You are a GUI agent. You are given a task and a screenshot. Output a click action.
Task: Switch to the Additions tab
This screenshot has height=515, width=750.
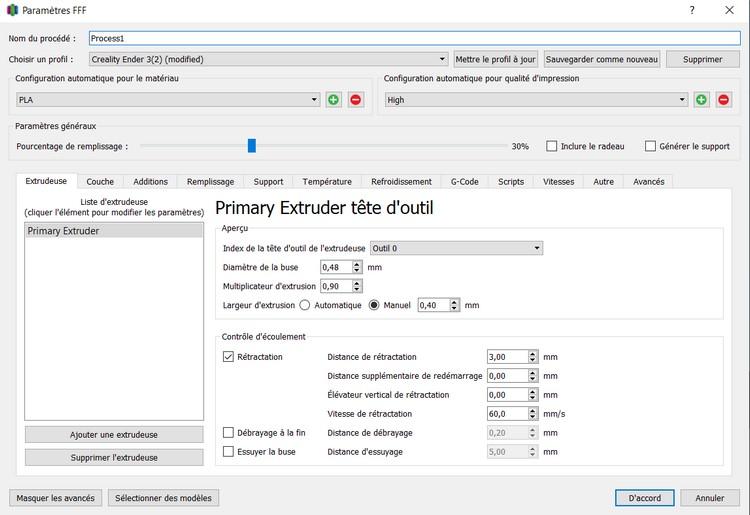150,182
